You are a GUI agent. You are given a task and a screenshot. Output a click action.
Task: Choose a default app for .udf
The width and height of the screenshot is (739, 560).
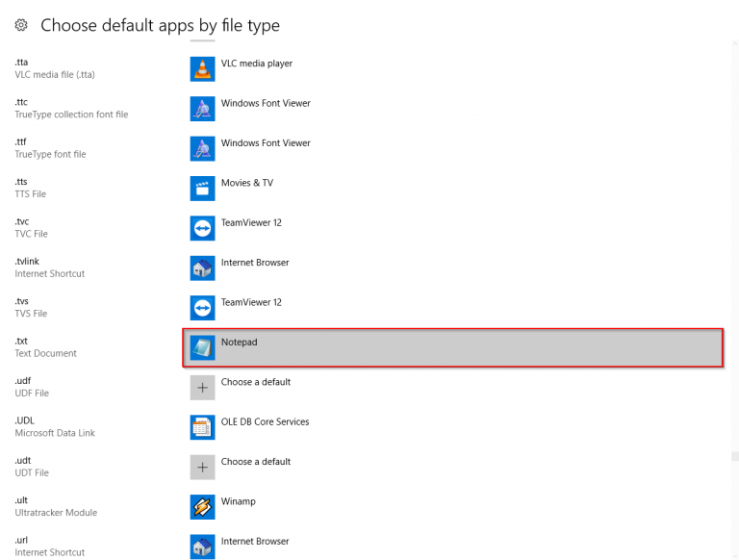click(x=255, y=382)
